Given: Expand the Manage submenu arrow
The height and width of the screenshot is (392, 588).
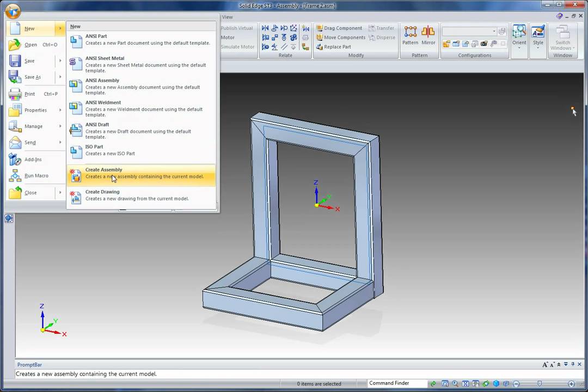Looking at the screenshot, I should tap(60, 126).
